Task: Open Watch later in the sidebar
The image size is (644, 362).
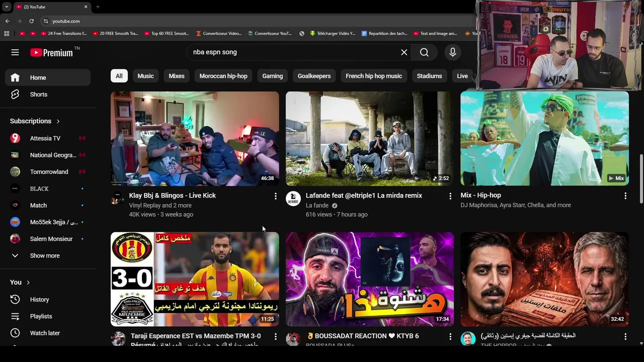Action: click(x=48, y=333)
